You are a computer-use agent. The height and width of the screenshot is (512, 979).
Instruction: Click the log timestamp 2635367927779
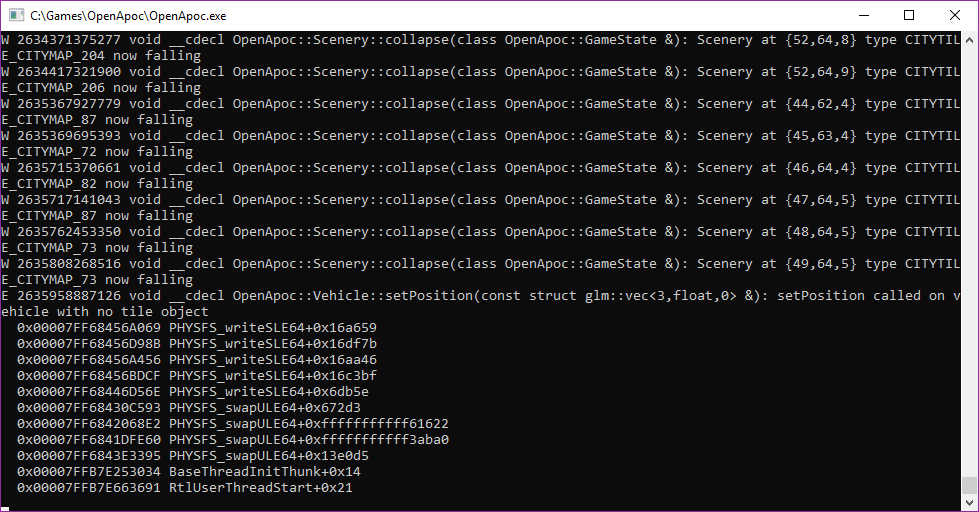(69, 104)
